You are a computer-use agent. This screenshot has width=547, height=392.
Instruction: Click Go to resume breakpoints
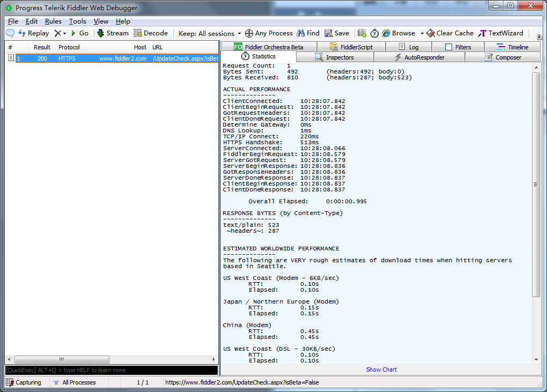pos(80,33)
